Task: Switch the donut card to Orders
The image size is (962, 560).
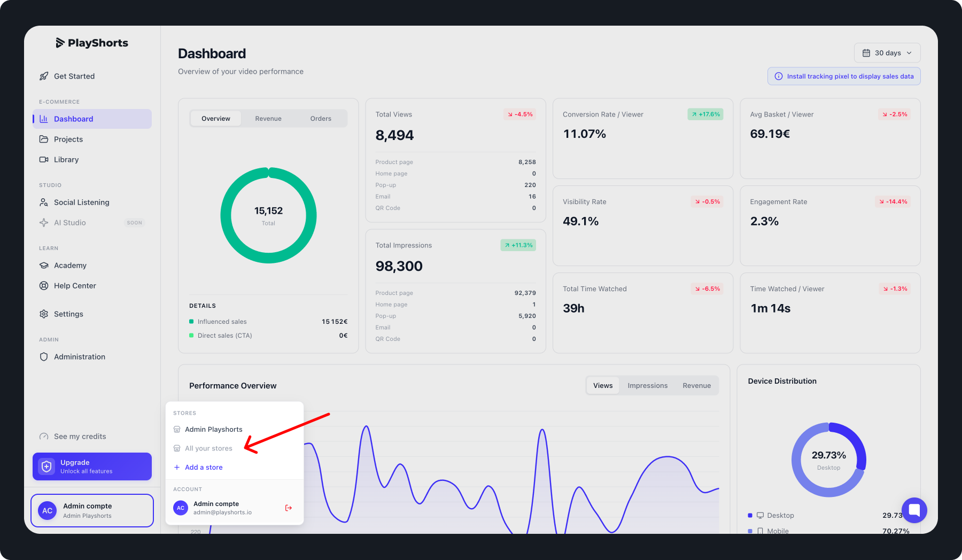Action: click(321, 119)
